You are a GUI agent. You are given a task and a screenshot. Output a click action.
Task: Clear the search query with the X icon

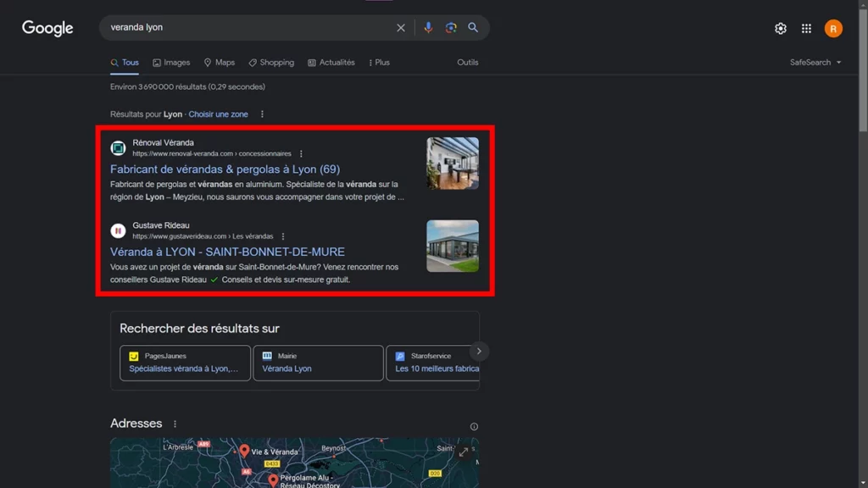401,27
